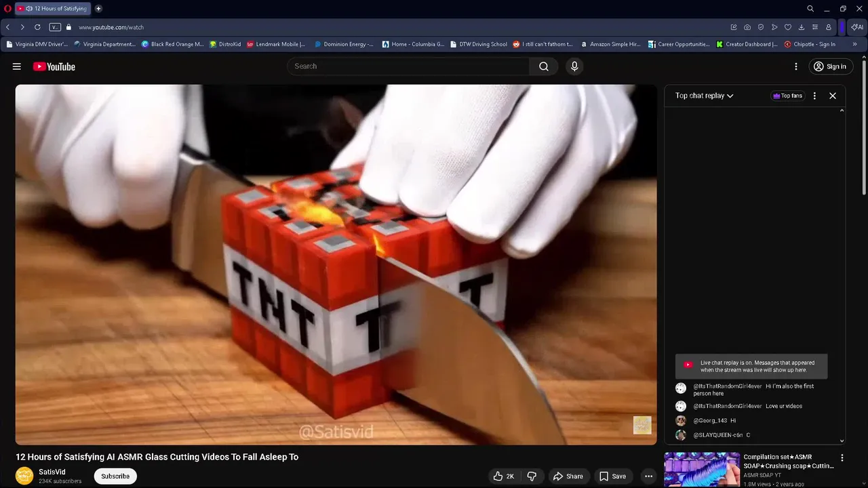Open Career Opportunities bookmark

coord(679,44)
